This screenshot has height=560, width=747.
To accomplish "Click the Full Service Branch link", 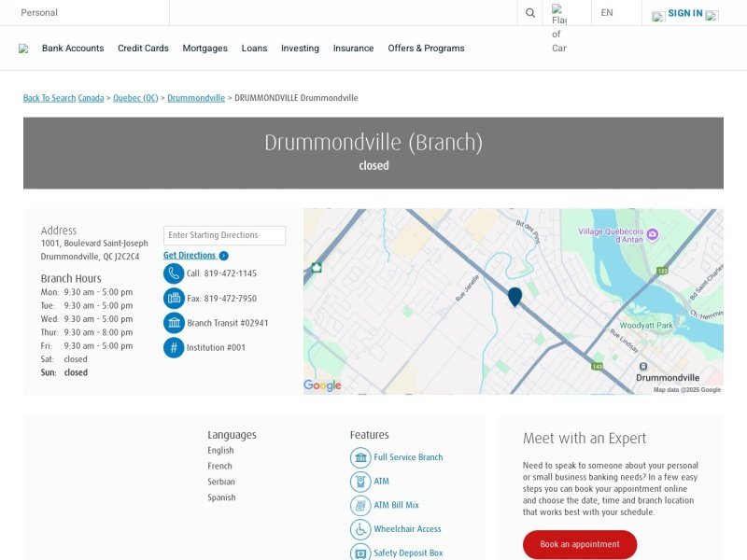I will pyautogui.click(x=408, y=457).
